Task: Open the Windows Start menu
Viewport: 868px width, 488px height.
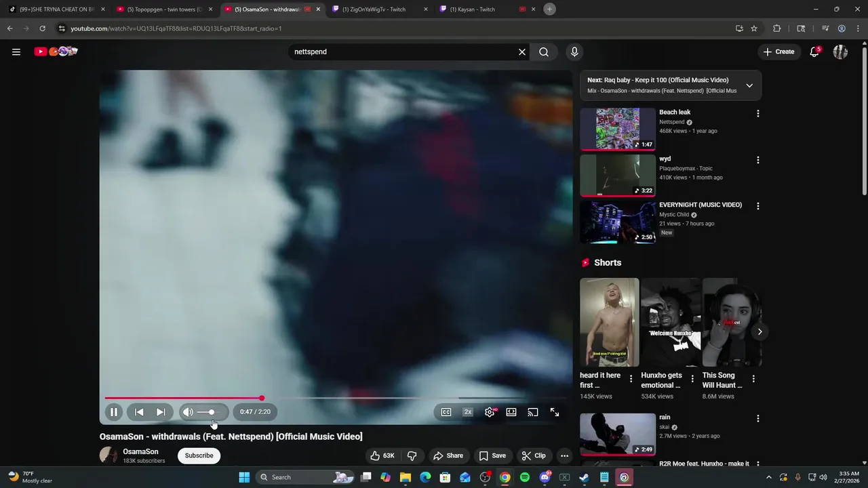Action: click(x=244, y=477)
